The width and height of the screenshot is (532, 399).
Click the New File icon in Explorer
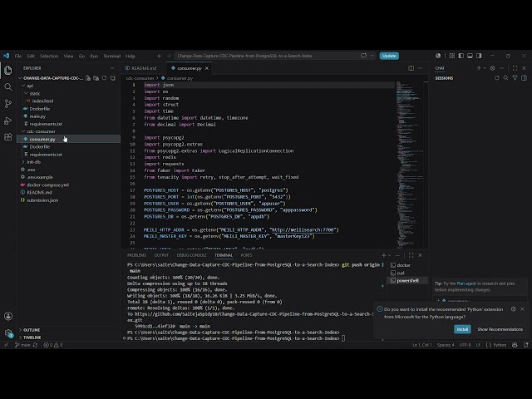tap(88, 78)
